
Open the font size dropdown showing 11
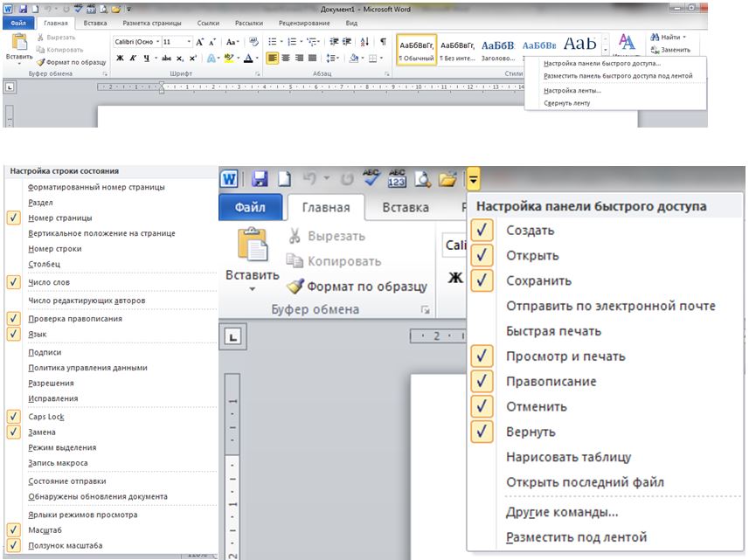click(190, 42)
